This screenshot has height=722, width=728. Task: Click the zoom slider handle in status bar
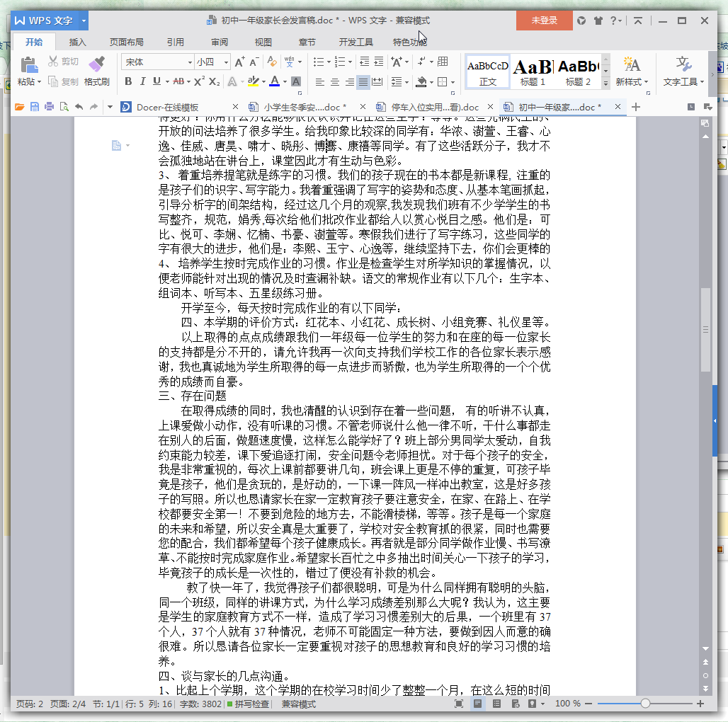[x=645, y=704]
